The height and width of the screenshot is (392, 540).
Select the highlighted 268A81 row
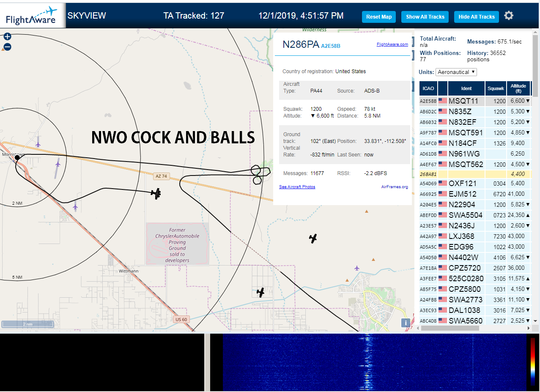point(475,174)
